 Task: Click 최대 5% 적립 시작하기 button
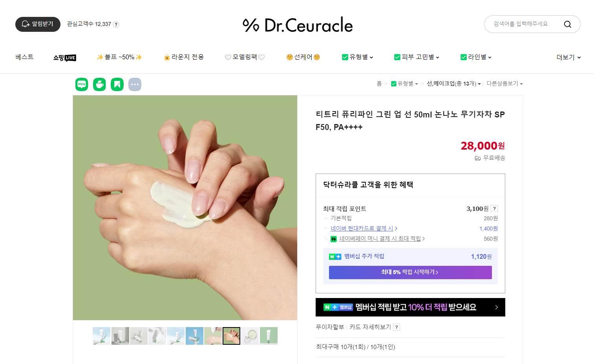click(410, 273)
